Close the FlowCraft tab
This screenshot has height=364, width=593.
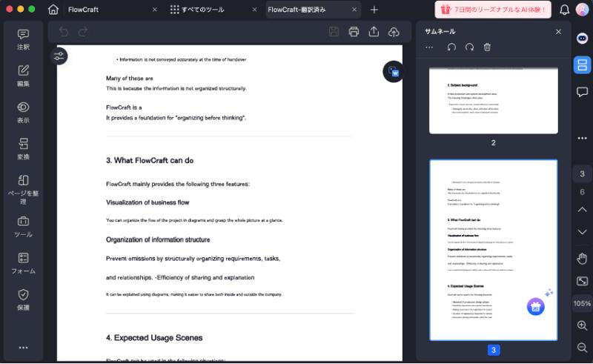(x=155, y=10)
